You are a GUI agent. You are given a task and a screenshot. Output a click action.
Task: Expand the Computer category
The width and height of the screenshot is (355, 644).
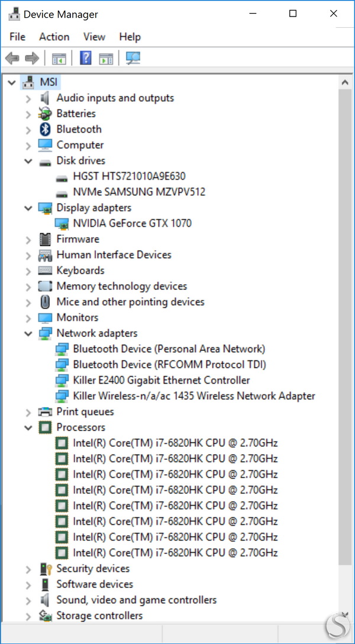point(28,146)
